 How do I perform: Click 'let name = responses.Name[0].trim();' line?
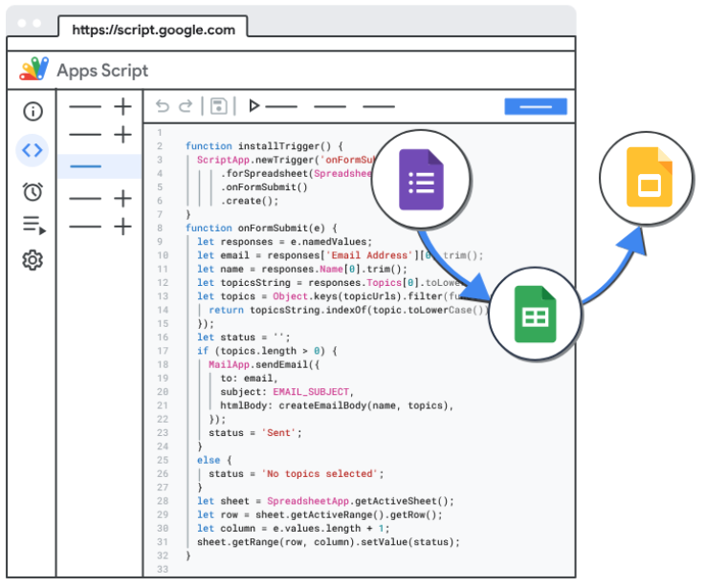coord(302,270)
